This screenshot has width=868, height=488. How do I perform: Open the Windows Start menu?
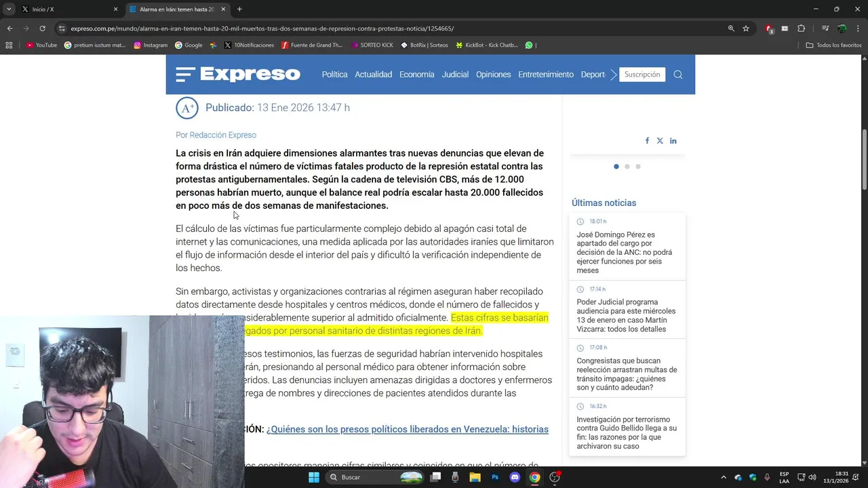(x=314, y=477)
